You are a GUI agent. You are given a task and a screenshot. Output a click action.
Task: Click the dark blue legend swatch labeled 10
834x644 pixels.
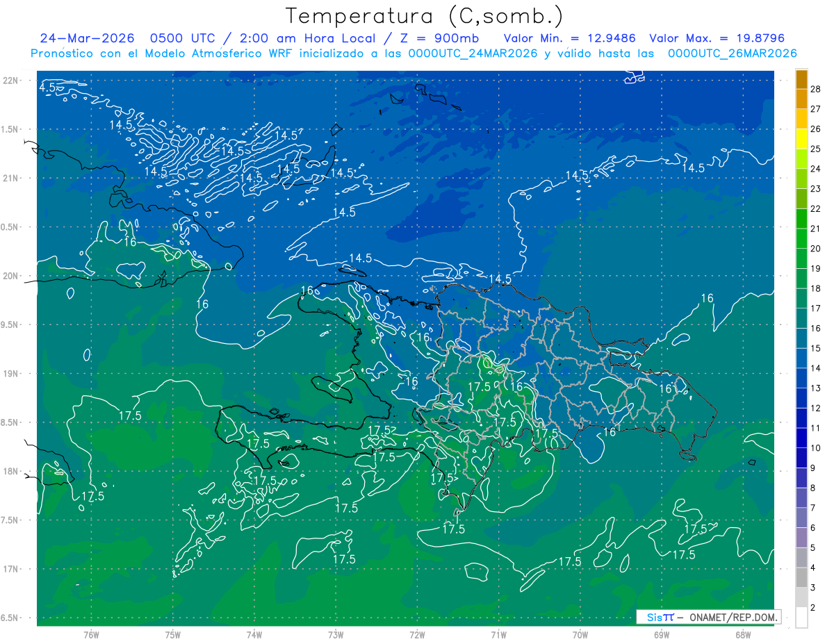(x=801, y=438)
